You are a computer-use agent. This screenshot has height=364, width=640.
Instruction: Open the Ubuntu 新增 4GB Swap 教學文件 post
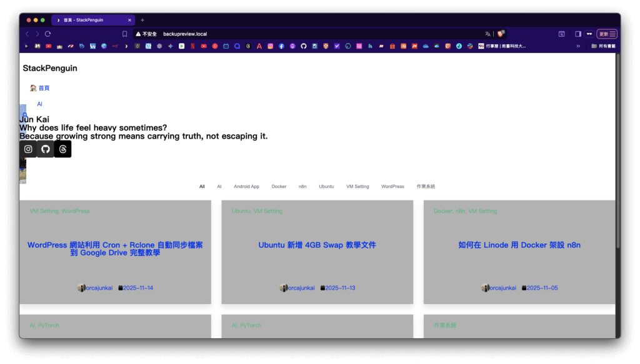pos(317,245)
